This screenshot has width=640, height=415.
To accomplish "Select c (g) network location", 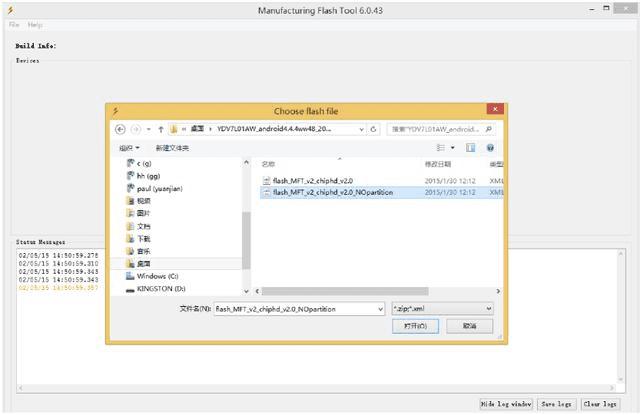I will pos(139,163).
